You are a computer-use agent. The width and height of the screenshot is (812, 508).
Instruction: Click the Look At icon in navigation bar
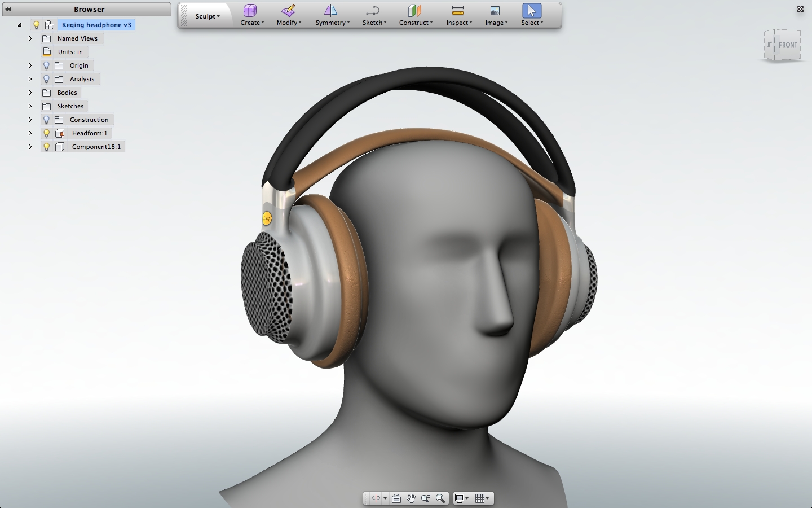tap(396, 498)
